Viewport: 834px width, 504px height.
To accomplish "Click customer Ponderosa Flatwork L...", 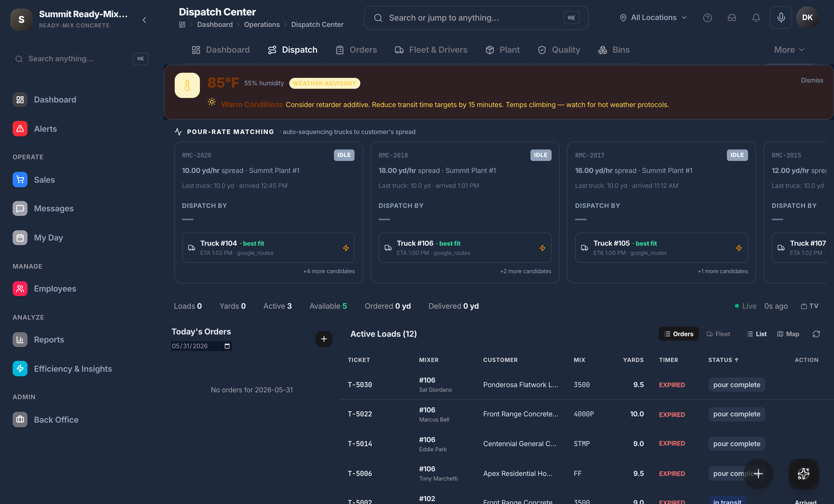I will (x=520, y=385).
